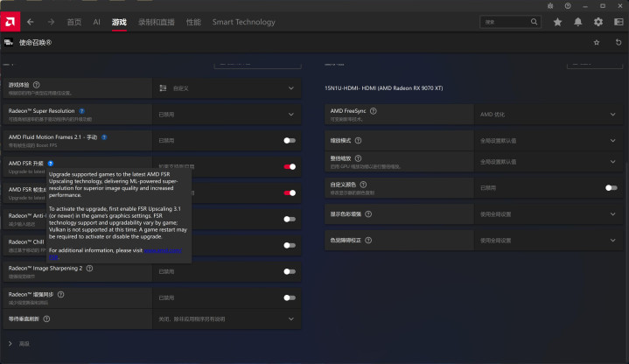Screen dimensions: 629x364
Task: Toggle AMD Fluid Motion Frames 2.1 switch
Action: pos(289,140)
